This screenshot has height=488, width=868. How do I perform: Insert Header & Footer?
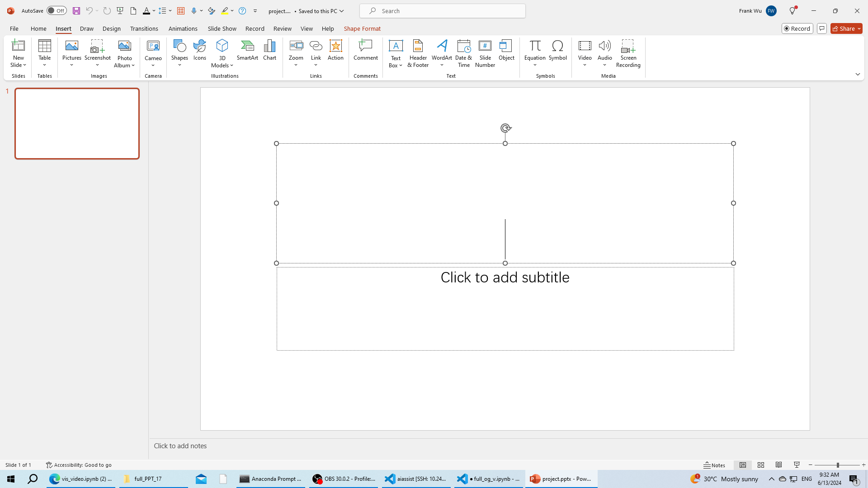tap(418, 53)
